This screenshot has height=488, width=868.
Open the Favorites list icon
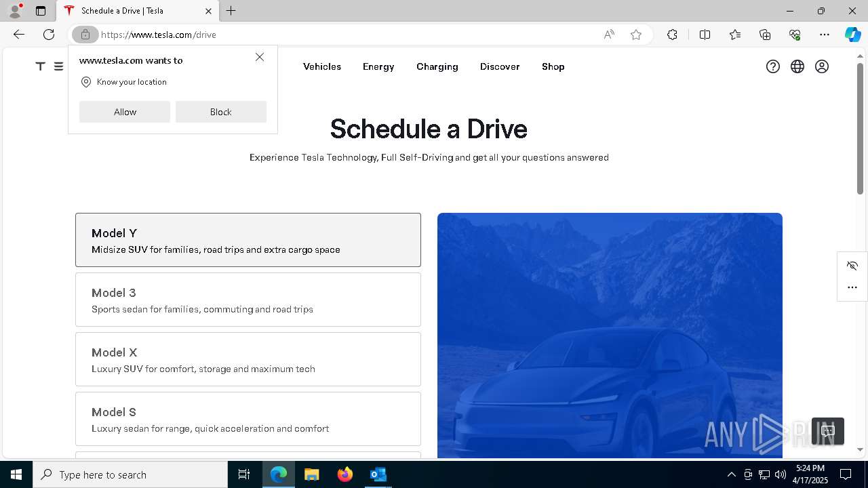735,35
